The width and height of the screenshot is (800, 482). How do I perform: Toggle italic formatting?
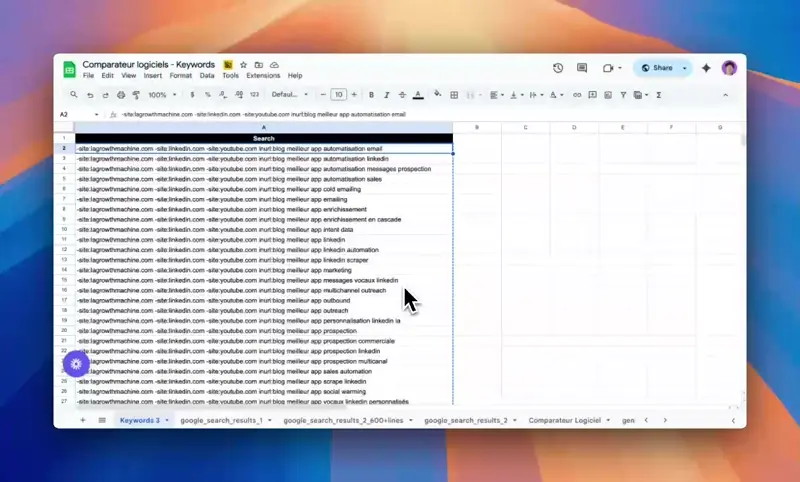[x=387, y=95]
